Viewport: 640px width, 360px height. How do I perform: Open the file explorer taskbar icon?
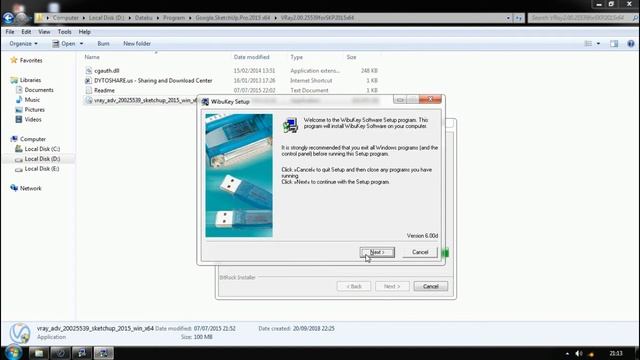coord(39,353)
